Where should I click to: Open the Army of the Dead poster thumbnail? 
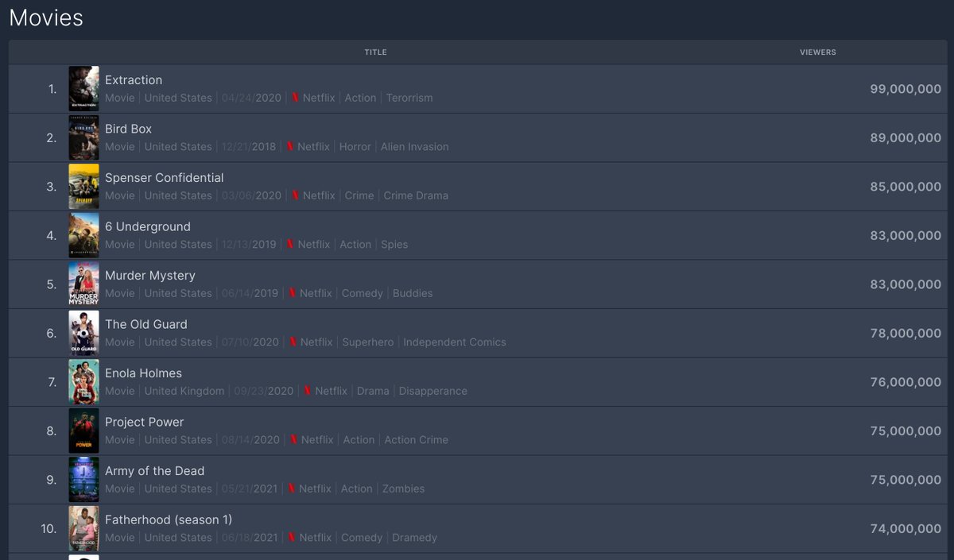click(84, 479)
